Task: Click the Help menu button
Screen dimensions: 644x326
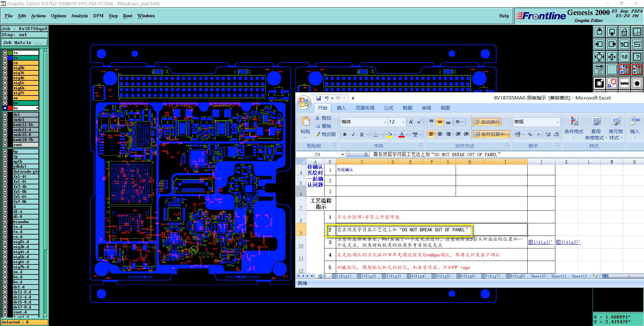Action: tap(504, 16)
